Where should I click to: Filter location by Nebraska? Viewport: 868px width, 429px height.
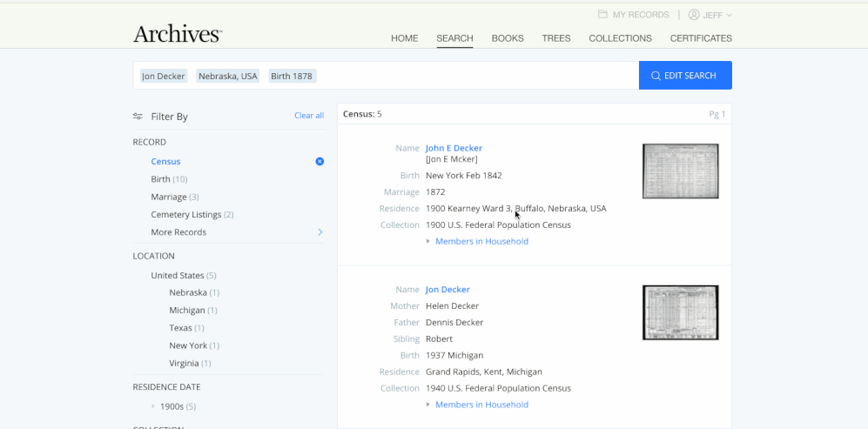[194, 292]
